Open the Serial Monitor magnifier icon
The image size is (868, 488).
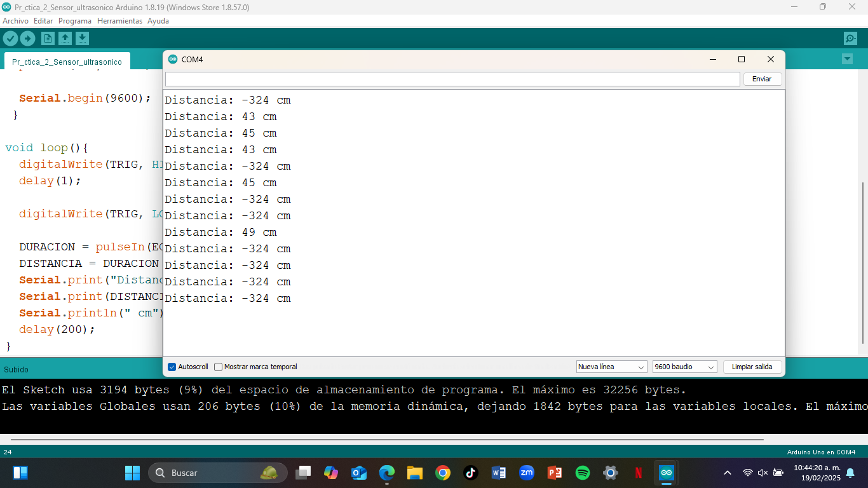point(850,39)
